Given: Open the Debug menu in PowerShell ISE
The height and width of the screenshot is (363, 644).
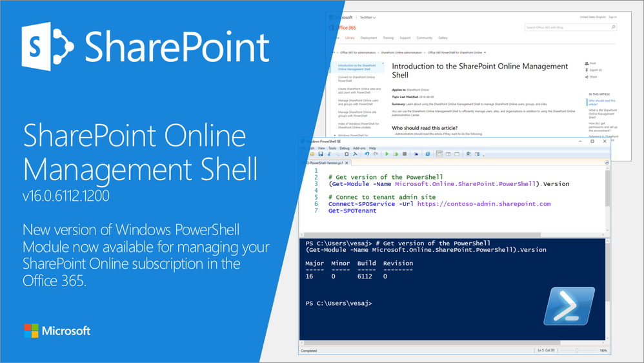Looking at the screenshot, I should [x=345, y=148].
